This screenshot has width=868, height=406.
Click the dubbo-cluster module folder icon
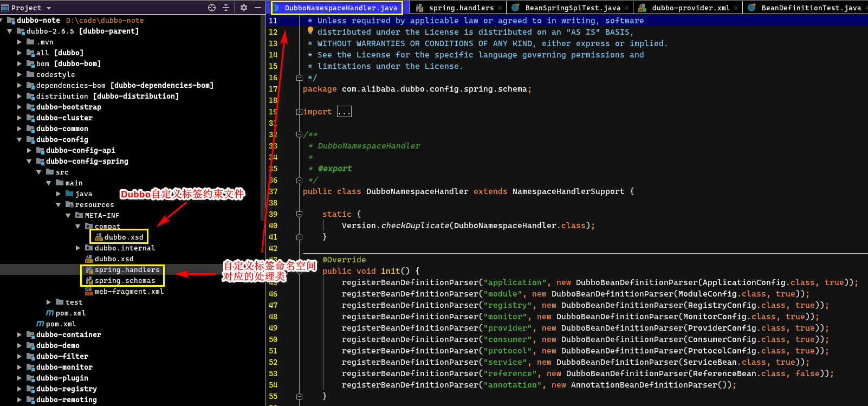click(31, 118)
